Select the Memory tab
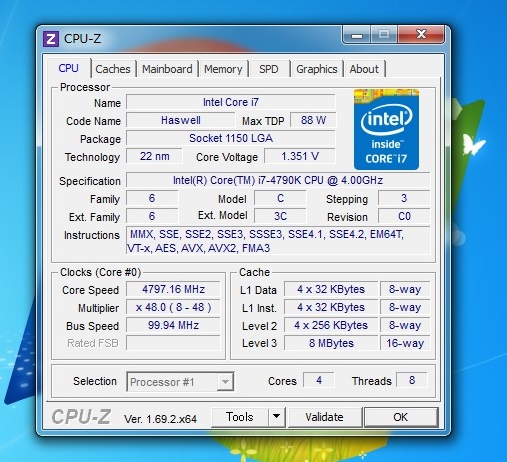This screenshot has width=507, height=462. point(223,69)
